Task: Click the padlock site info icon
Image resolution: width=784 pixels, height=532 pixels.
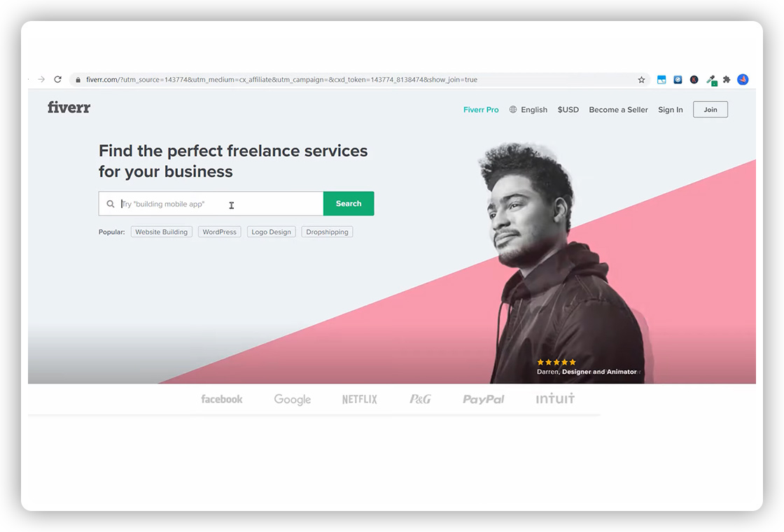Action: click(78, 80)
